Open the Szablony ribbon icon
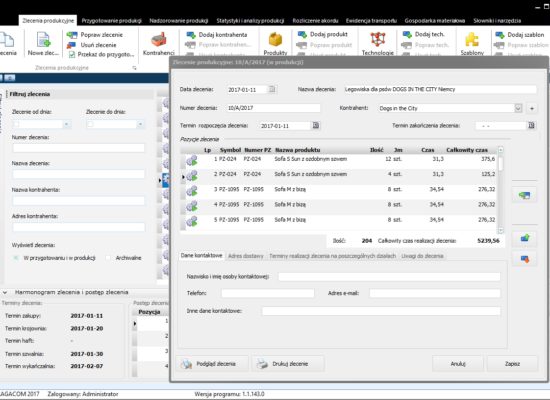This screenshot has height=400, width=550. (472, 44)
